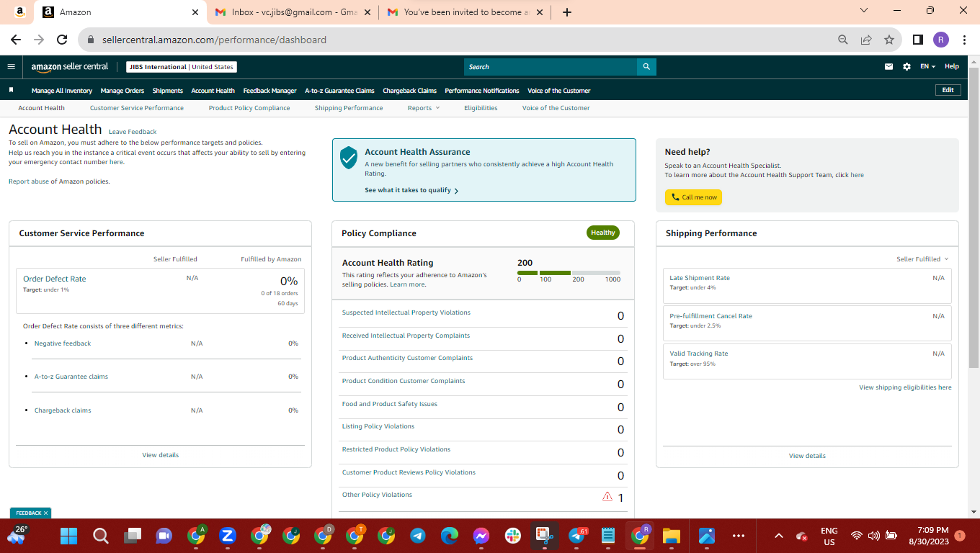Open the EN language dropdown
Viewport: 980px width, 553px height.
point(927,67)
